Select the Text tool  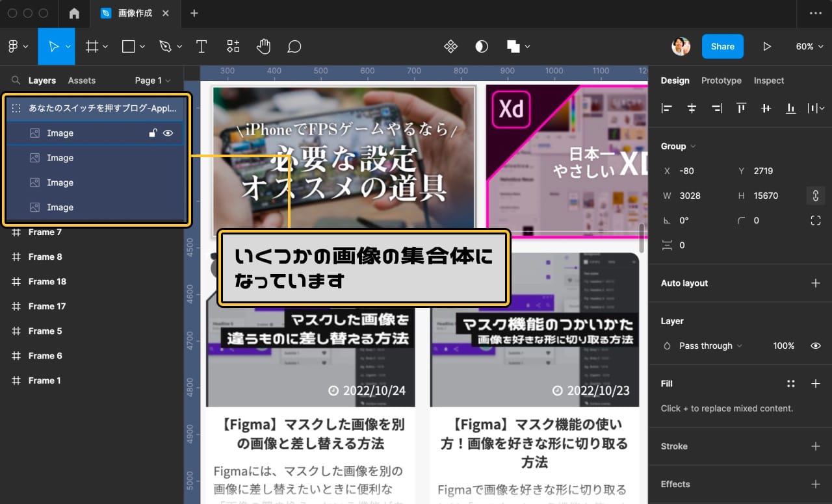tap(201, 47)
